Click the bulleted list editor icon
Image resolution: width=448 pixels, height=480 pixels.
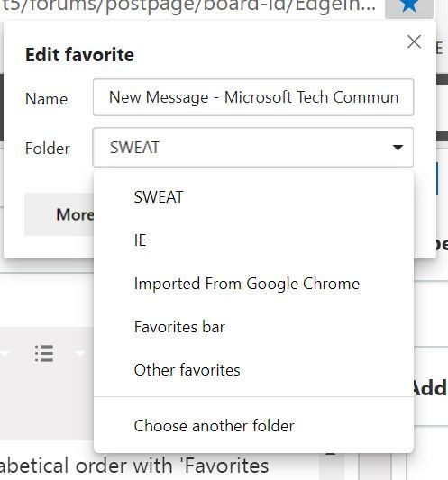(44, 353)
